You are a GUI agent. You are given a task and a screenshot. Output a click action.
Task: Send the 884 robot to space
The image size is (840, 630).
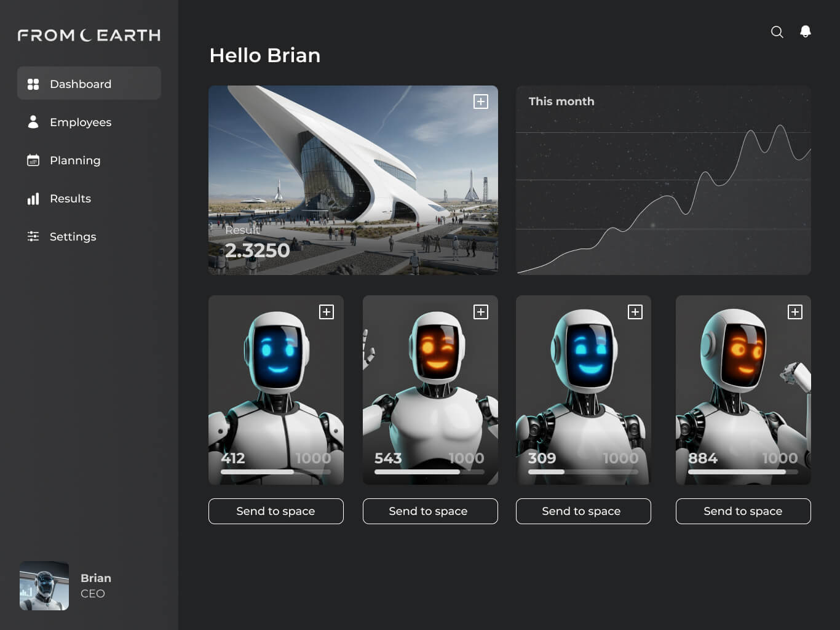click(743, 511)
